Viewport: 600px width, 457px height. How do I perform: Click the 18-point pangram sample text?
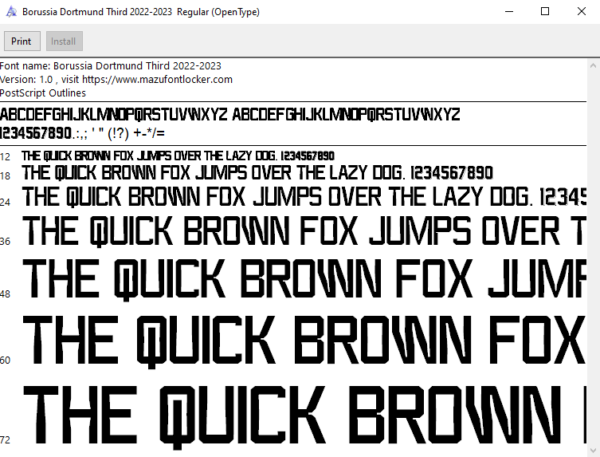[257, 173]
